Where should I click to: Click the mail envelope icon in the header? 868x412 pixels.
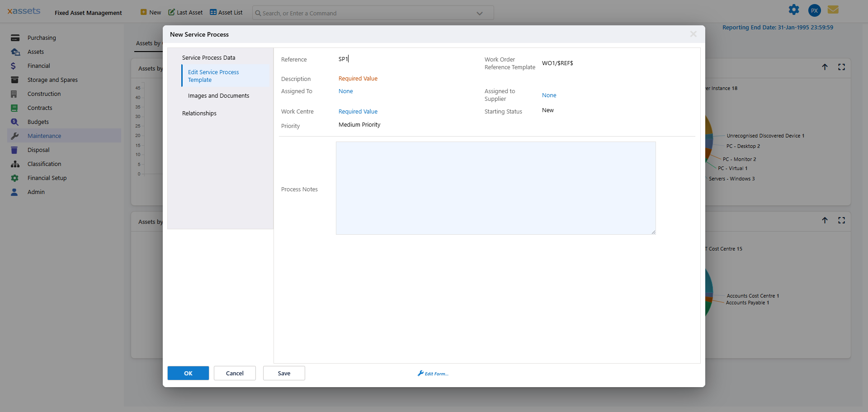click(x=833, y=9)
